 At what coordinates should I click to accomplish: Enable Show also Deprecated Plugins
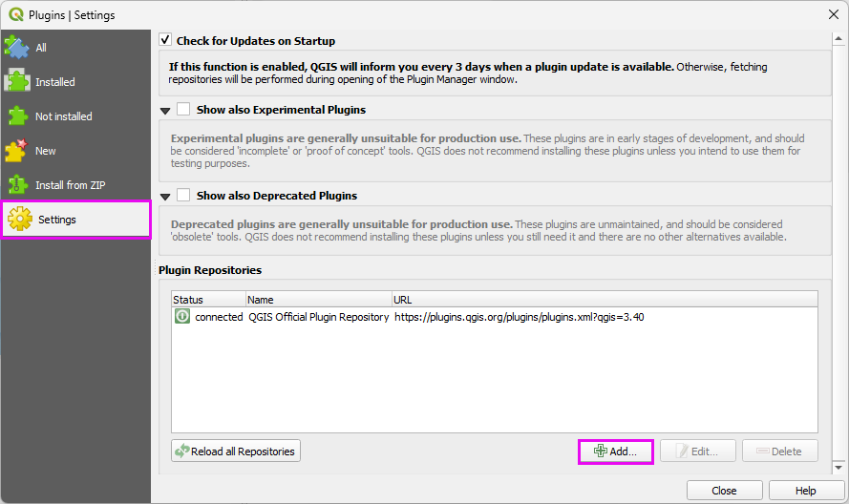pos(183,196)
